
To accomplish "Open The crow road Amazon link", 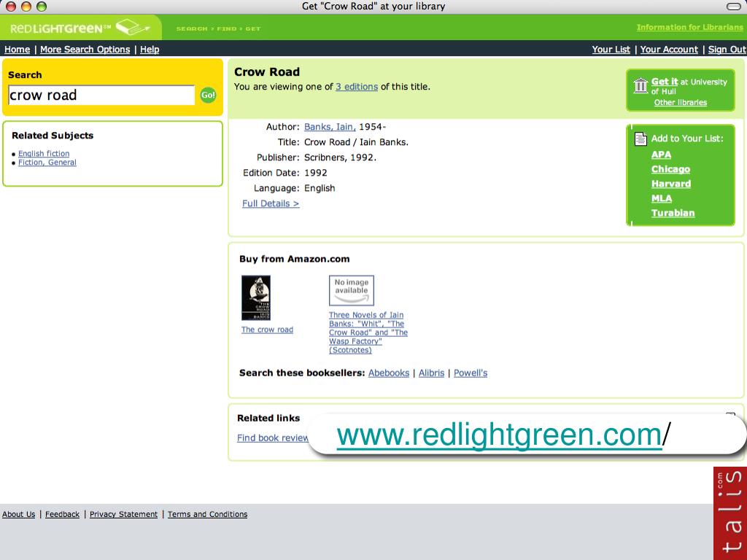I will pos(267,330).
